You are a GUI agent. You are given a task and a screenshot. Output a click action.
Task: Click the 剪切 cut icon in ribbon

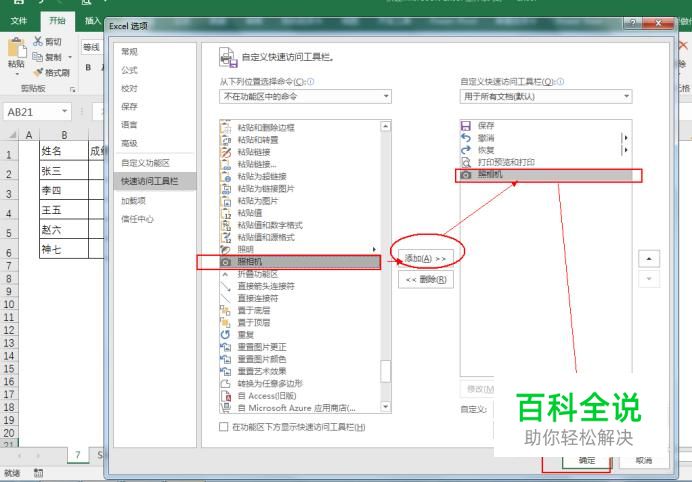38,41
